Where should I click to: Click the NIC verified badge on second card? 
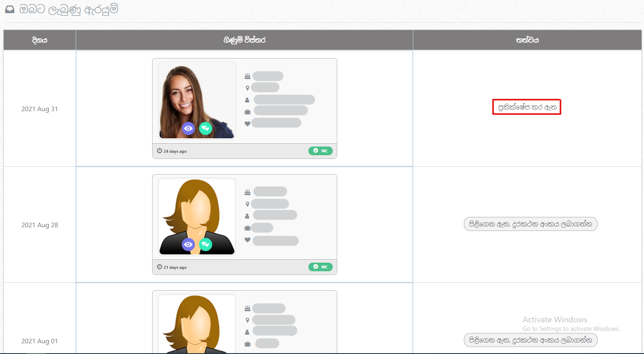click(320, 267)
